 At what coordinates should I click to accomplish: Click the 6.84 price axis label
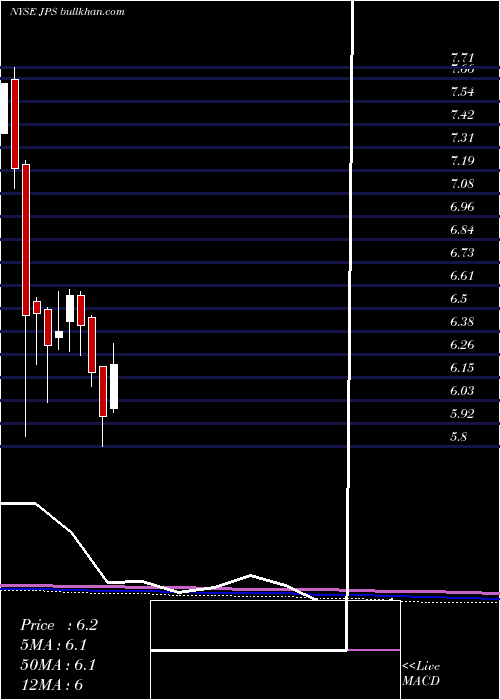tap(462, 230)
